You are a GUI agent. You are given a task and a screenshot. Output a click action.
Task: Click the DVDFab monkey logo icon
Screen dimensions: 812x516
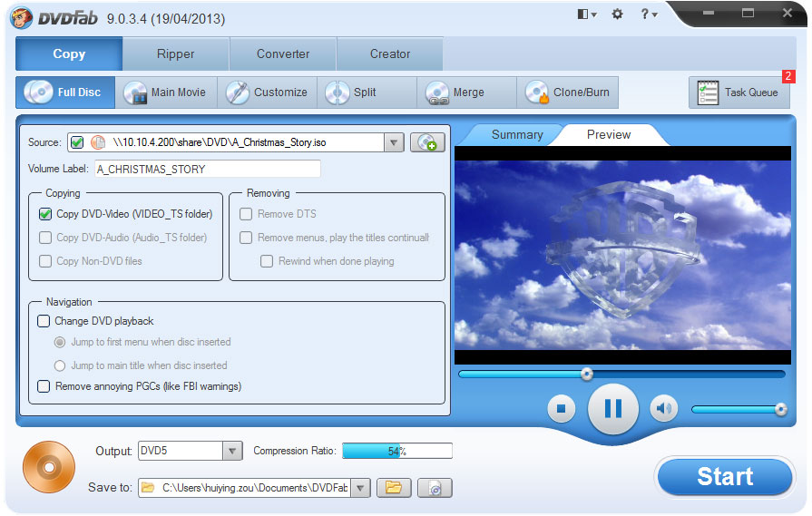[23, 17]
